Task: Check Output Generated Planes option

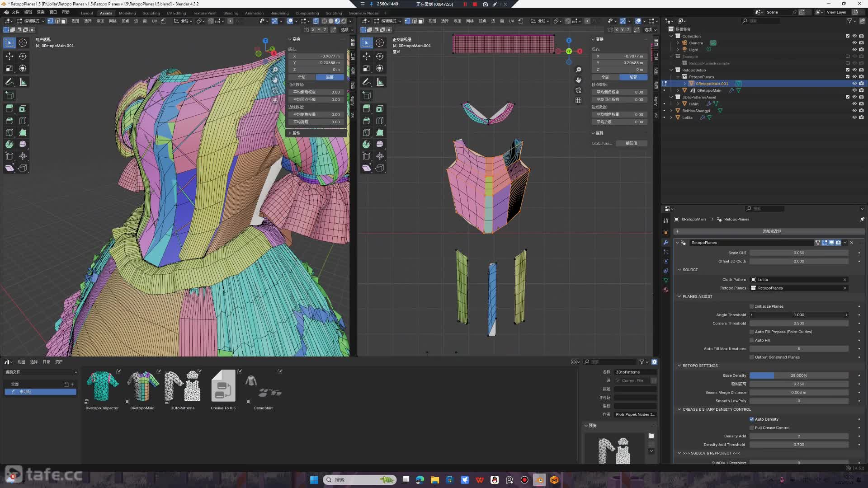Action: point(752,357)
